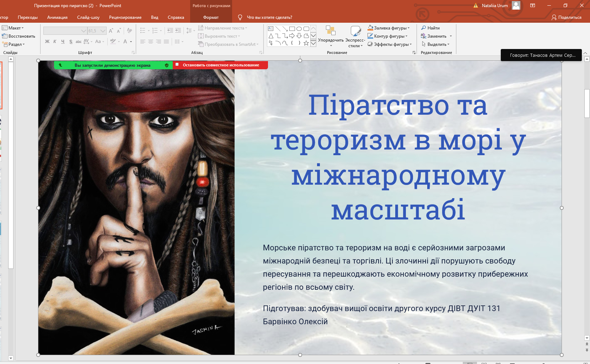Open the font name combo box
The image size is (590, 364).
[65, 31]
